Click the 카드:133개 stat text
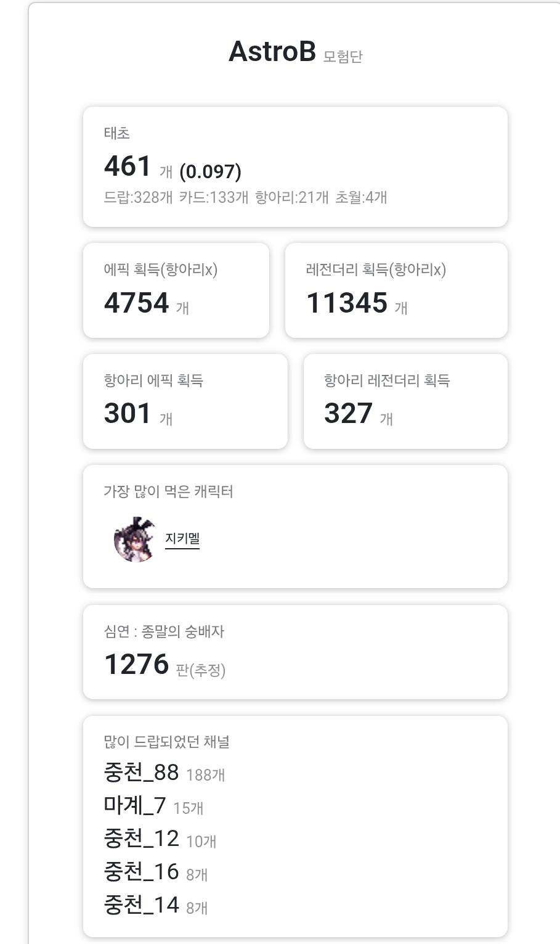560x944 pixels. point(214,197)
